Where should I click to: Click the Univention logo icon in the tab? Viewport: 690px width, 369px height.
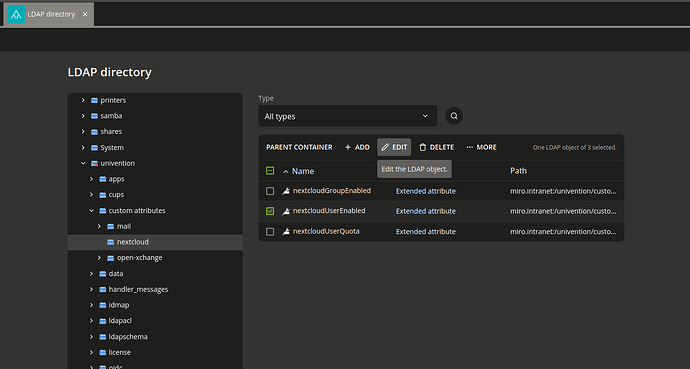click(x=16, y=15)
